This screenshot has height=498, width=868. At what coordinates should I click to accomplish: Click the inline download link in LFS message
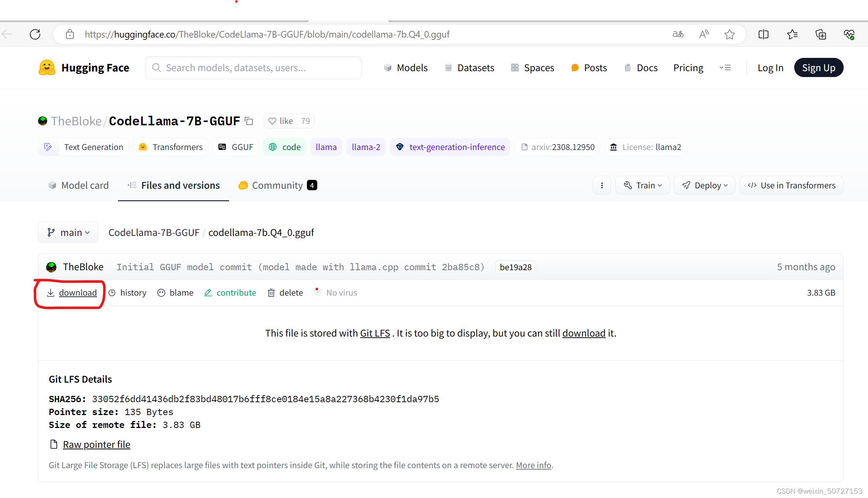(x=584, y=333)
